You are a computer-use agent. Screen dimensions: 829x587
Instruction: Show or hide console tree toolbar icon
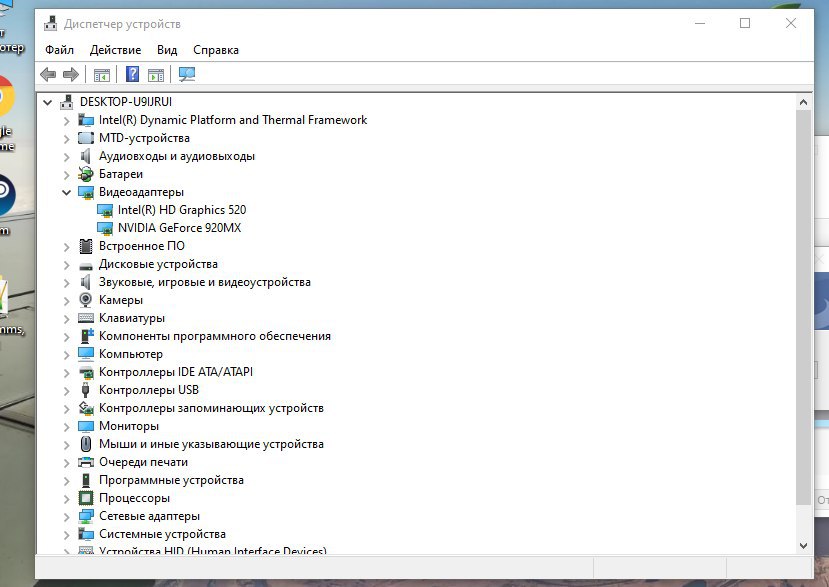[102, 75]
